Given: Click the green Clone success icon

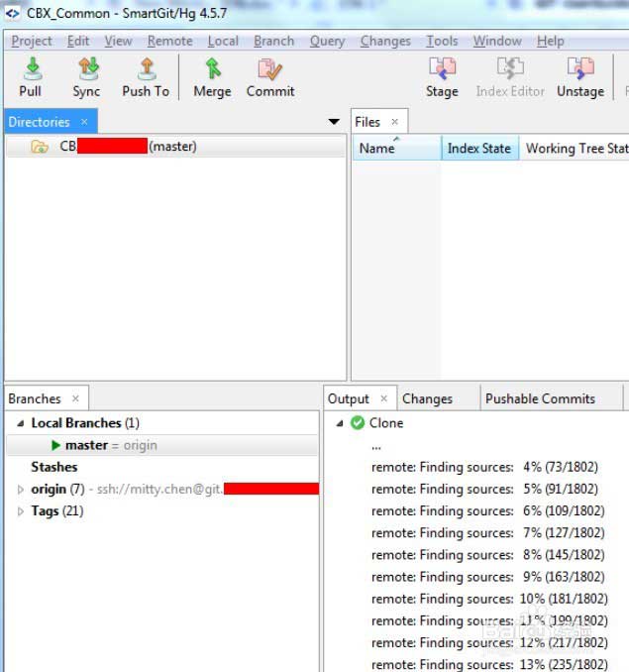Looking at the screenshot, I should pyautogui.click(x=358, y=423).
